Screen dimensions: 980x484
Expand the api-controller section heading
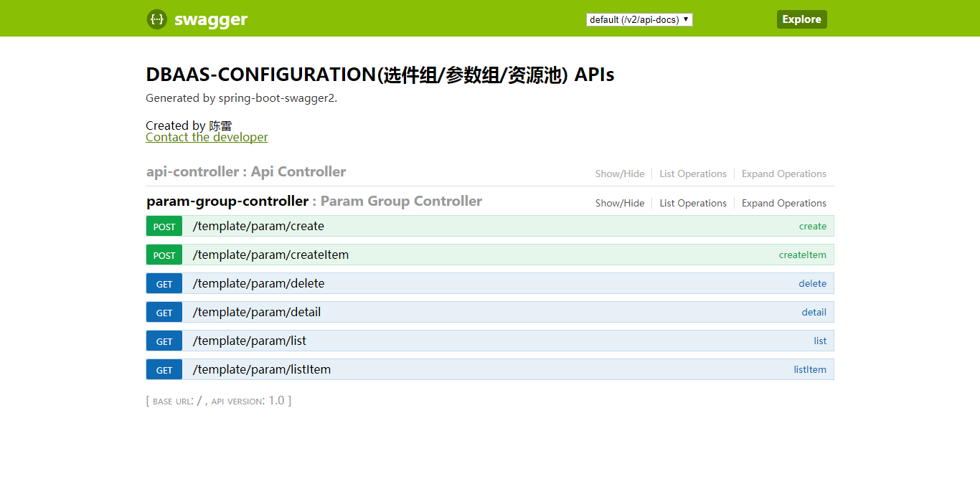[x=246, y=171]
